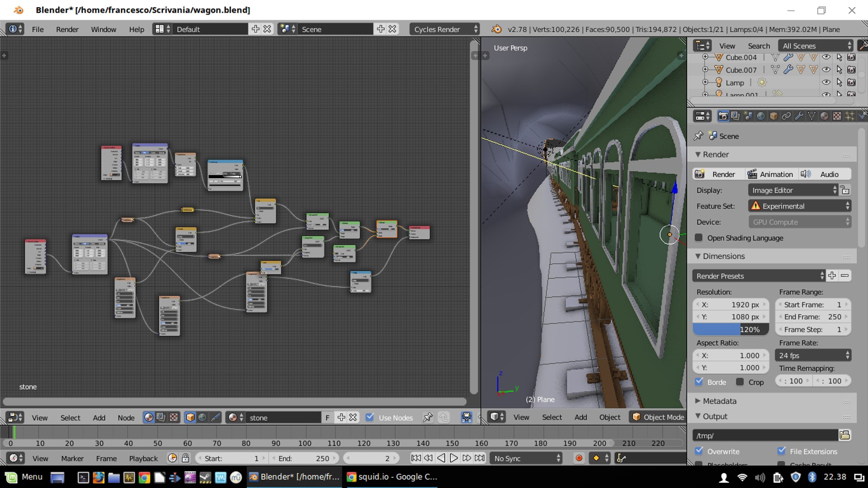The image size is (868, 488).
Task: Open the Display Image Editor dropdown
Action: point(793,190)
